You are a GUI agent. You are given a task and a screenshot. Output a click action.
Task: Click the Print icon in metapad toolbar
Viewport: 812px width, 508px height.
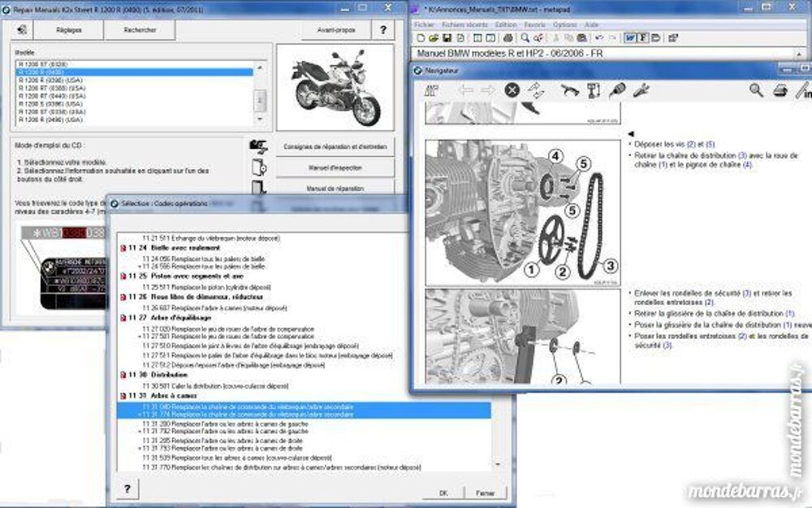(x=508, y=38)
